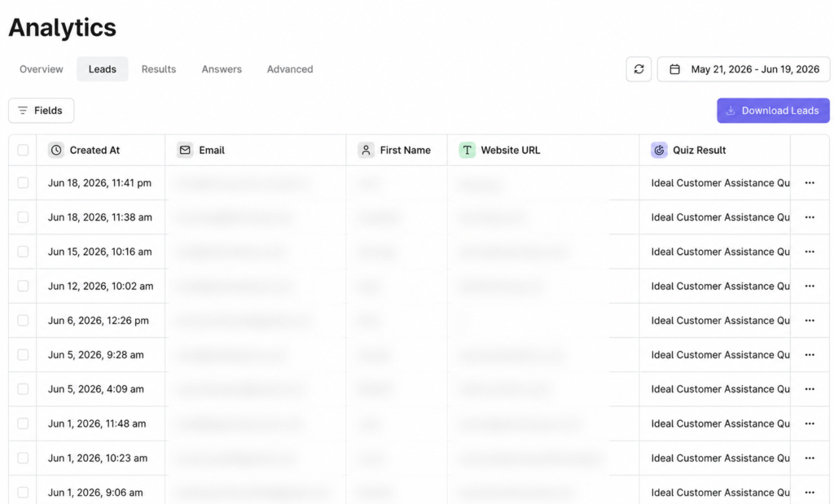Image resolution: width=834 pixels, height=504 pixels.
Task: Switch to the Answers tab
Action: click(222, 69)
